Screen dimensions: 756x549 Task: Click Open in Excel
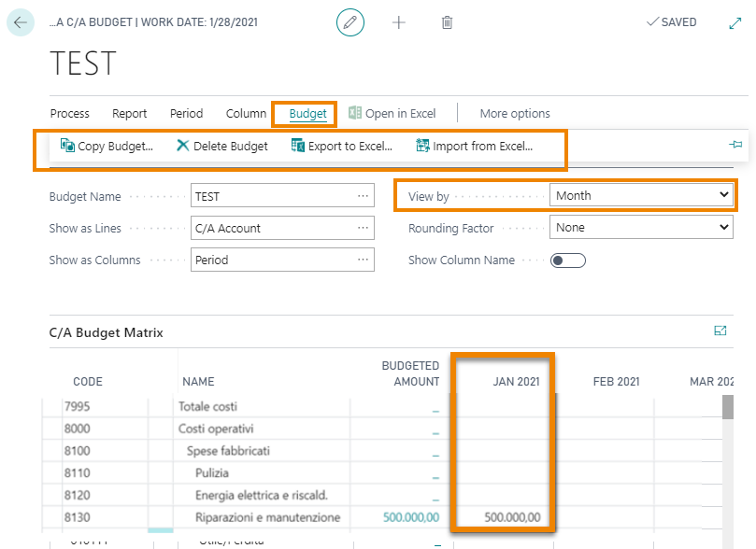(x=392, y=113)
